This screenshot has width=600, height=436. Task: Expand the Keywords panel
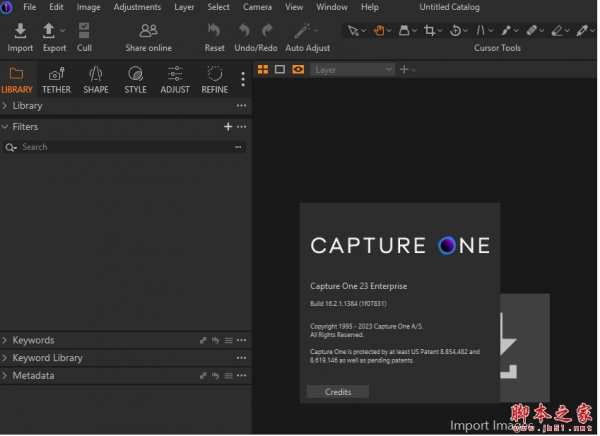click(5, 341)
